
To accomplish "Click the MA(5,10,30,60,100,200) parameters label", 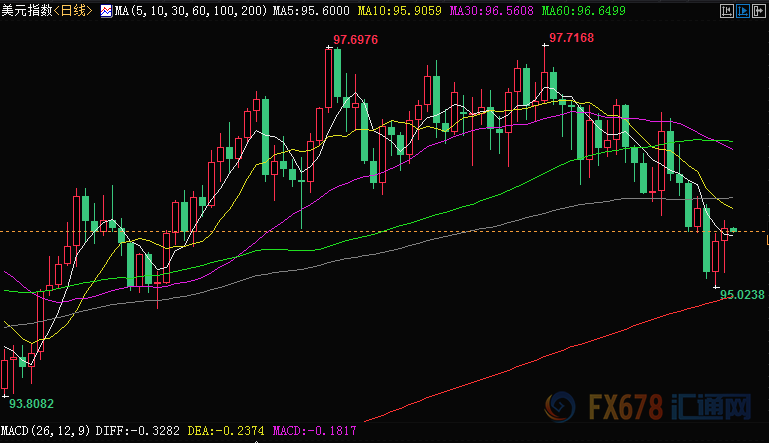I will (191, 11).
